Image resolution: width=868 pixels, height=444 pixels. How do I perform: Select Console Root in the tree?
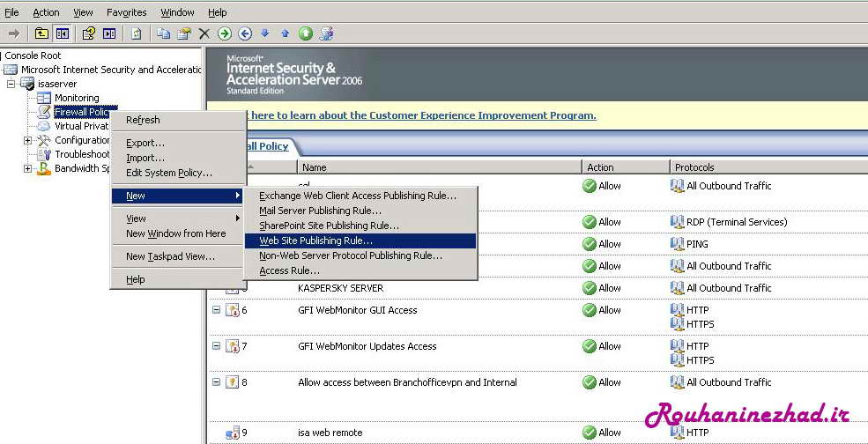33,55
